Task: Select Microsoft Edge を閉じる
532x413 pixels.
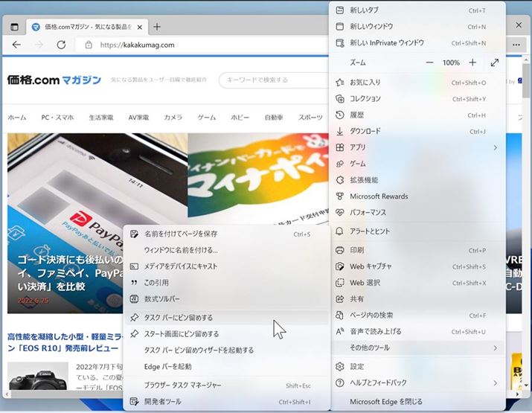Action: tap(417, 402)
